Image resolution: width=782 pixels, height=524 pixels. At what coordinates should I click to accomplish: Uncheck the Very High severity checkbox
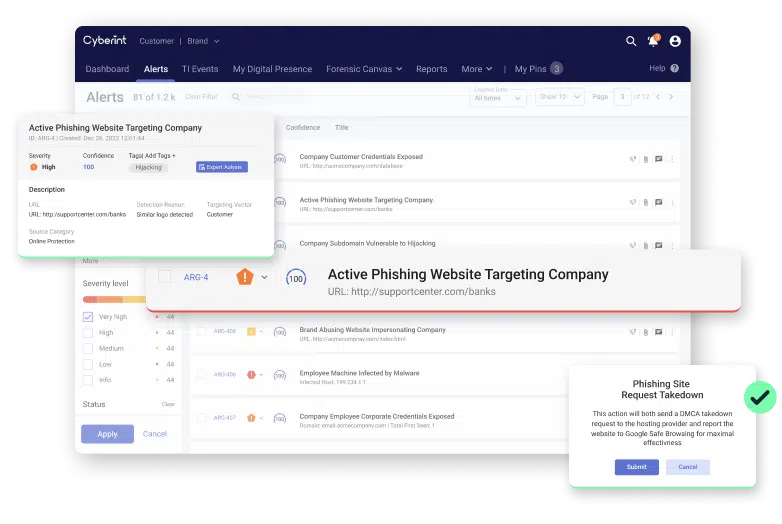tap(88, 317)
